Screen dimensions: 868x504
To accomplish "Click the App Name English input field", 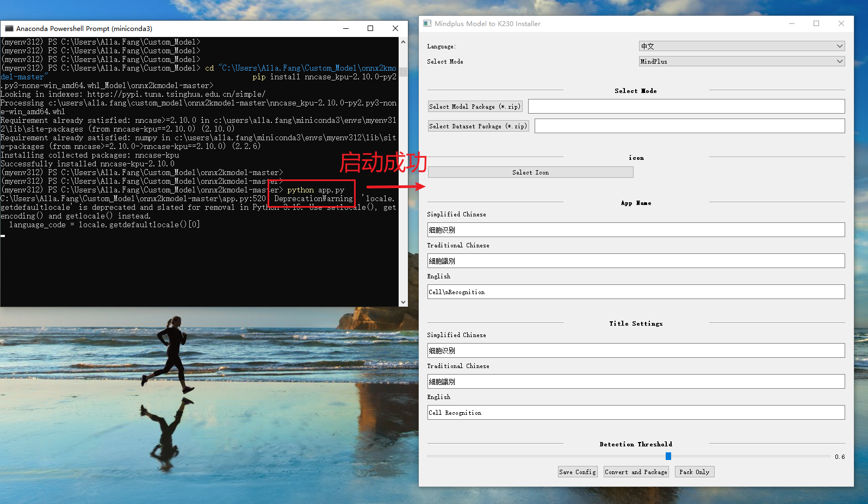I will click(x=636, y=292).
